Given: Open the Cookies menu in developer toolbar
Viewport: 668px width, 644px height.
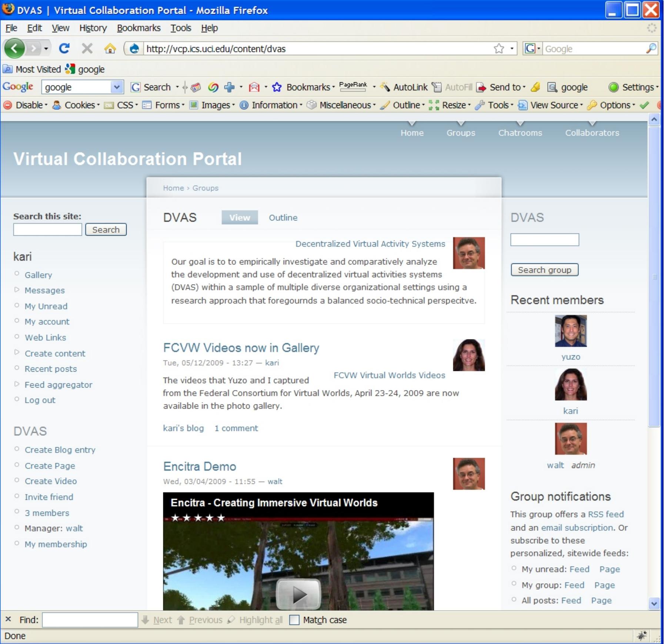Looking at the screenshot, I should click(76, 105).
